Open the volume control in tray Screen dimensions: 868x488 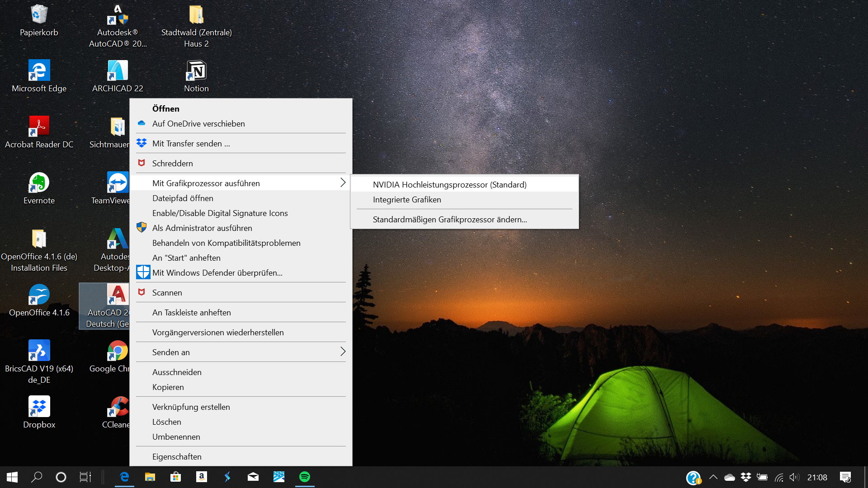click(794, 477)
